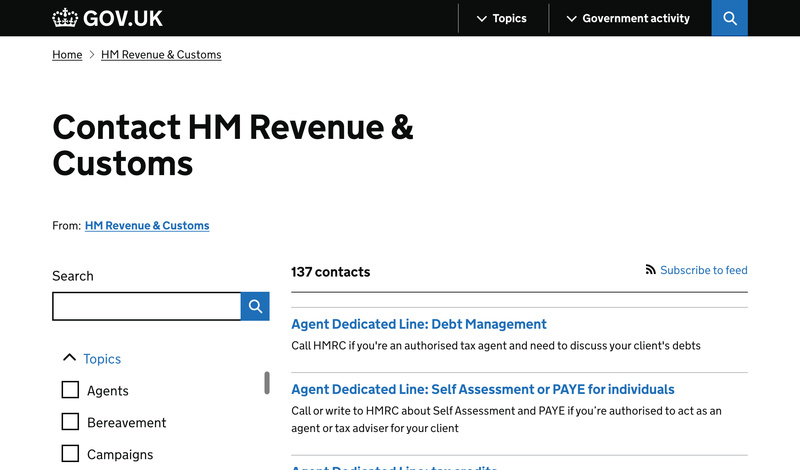The height and width of the screenshot is (470, 800).
Task: Open the HM Revenue & Customs breadcrumb link
Action: coord(161,55)
